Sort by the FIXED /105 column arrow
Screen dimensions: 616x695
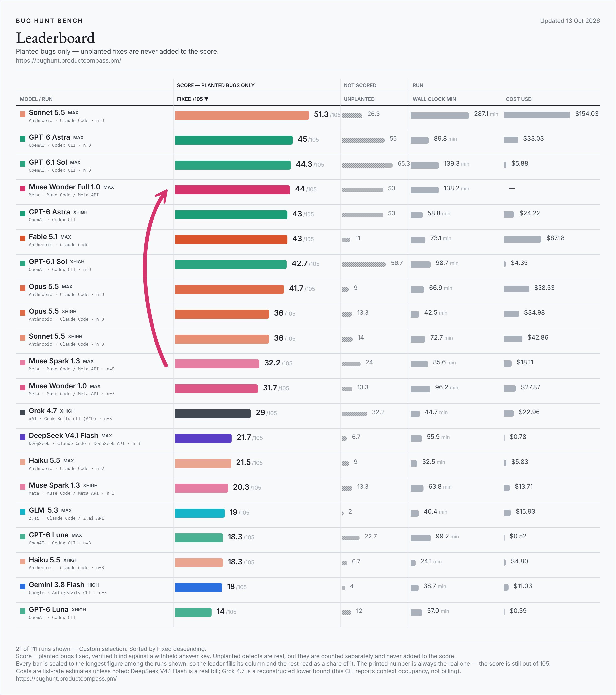click(x=206, y=99)
